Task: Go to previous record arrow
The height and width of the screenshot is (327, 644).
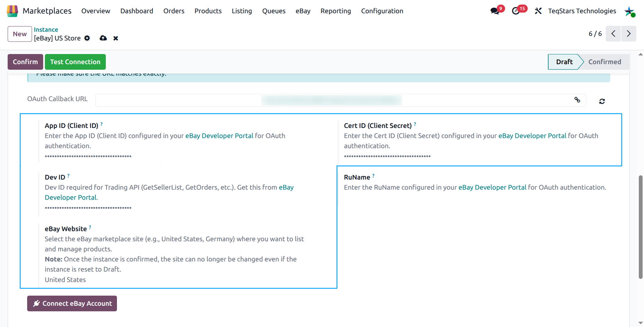Action: [x=613, y=33]
